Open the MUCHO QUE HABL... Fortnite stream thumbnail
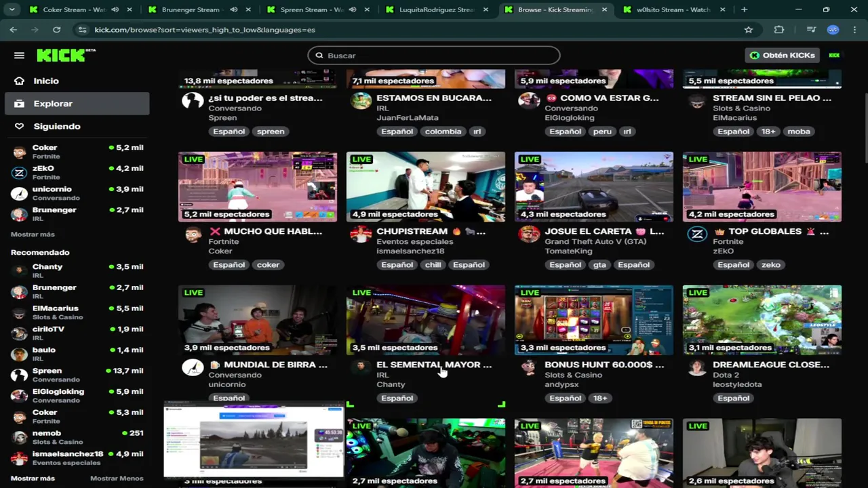Viewport: 868px width, 488px height. click(258, 187)
